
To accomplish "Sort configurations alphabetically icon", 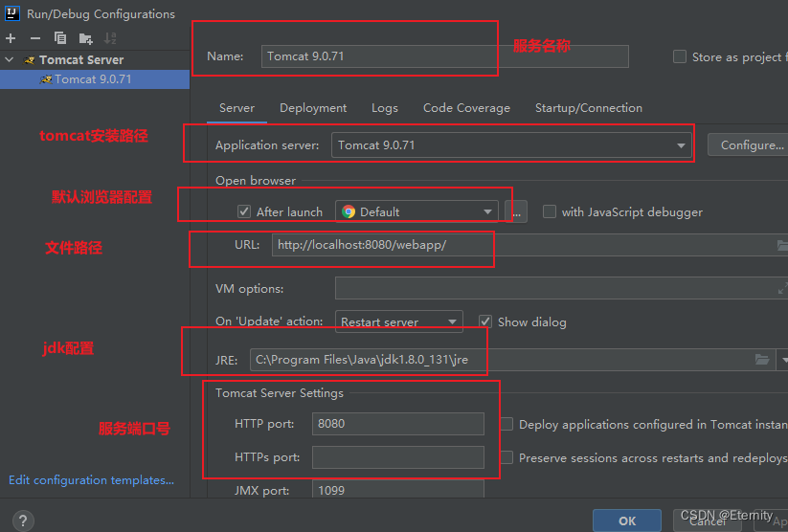I will tap(110, 38).
